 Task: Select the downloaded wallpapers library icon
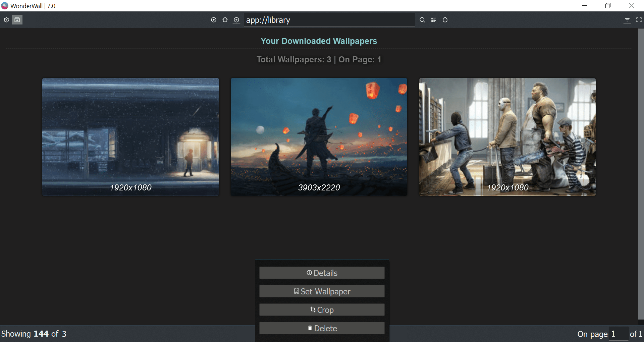click(17, 20)
